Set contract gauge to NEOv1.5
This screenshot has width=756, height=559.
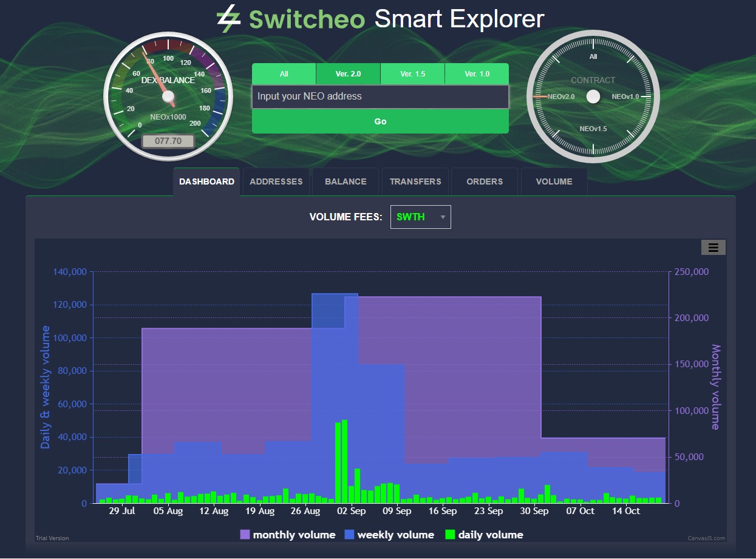[593, 129]
